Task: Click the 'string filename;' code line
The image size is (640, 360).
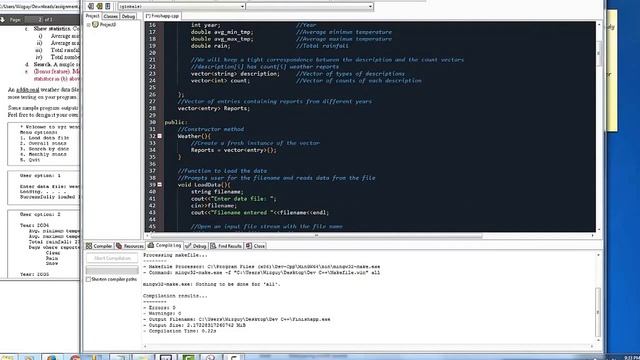Action: (217, 191)
